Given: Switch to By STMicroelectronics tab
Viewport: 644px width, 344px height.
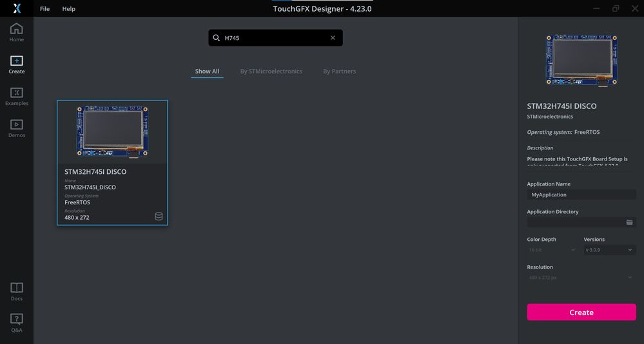Looking at the screenshot, I should coord(271,71).
